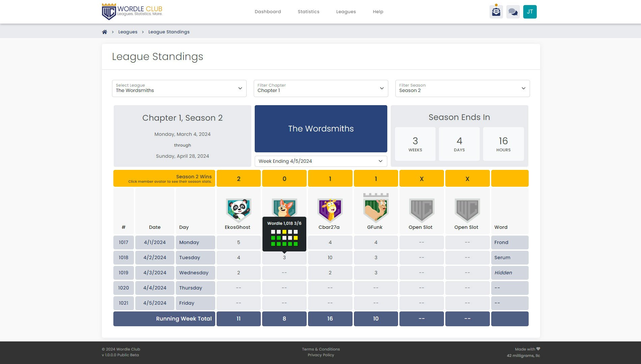This screenshot has width=641, height=364.
Task: Click the Wordle 1,018 3/6 tooltip grid
Action: [x=284, y=238]
